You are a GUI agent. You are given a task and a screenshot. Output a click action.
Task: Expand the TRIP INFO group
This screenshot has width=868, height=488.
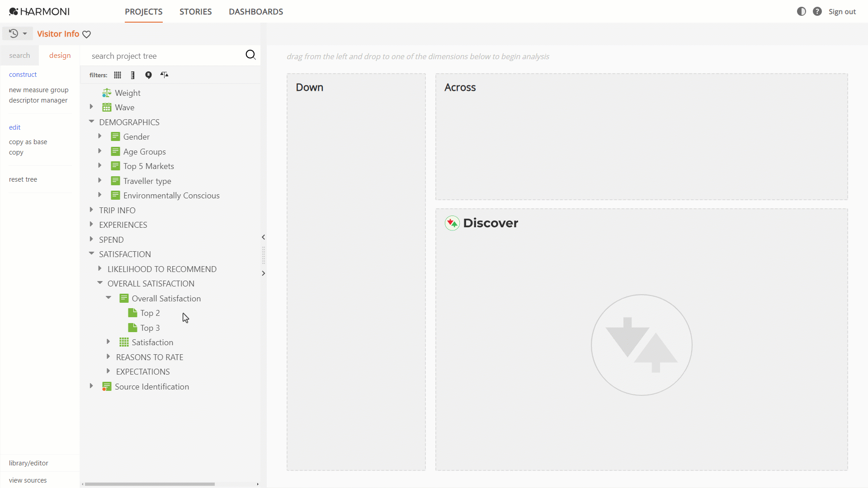pyautogui.click(x=91, y=210)
